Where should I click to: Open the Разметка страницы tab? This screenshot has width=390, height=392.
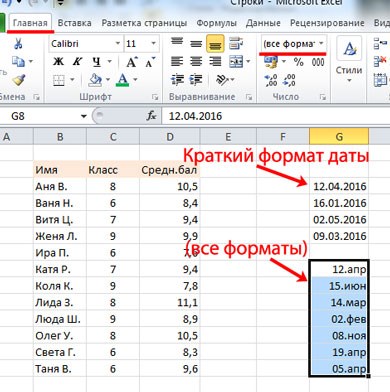click(144, 23)
